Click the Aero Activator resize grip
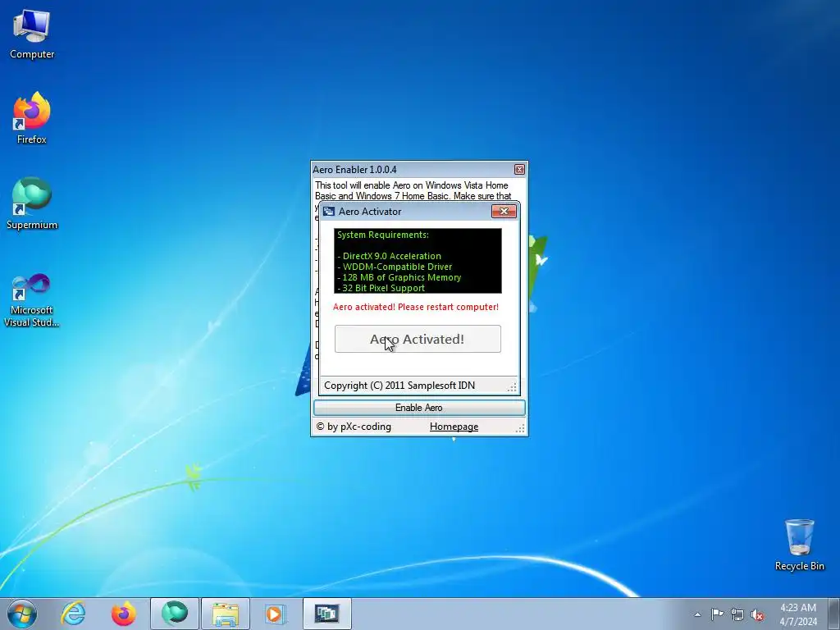This screenshot has width=840, height=630. 512,387
